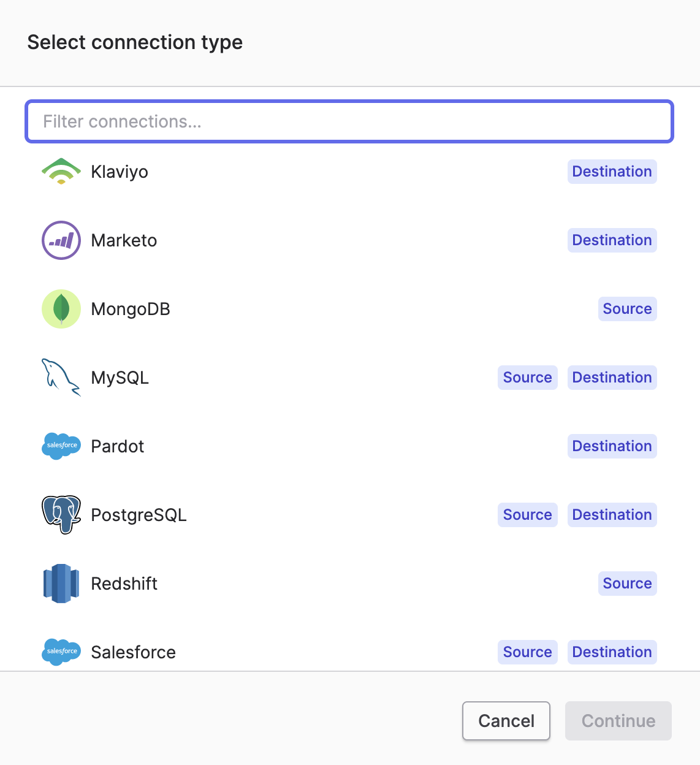700x765 pixels.
Task: Click the Source tag on Redshift
Action: [627, 584]
